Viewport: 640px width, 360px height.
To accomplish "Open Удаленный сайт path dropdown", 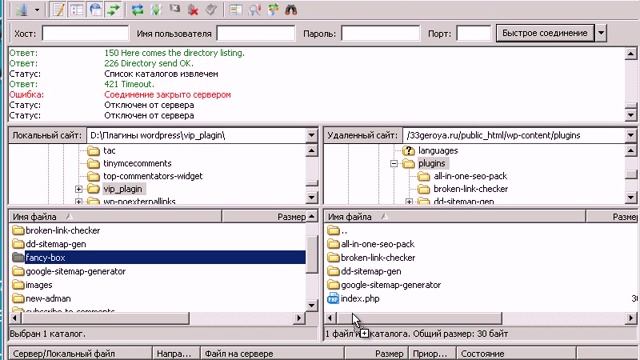I will [x=631, y=135].
